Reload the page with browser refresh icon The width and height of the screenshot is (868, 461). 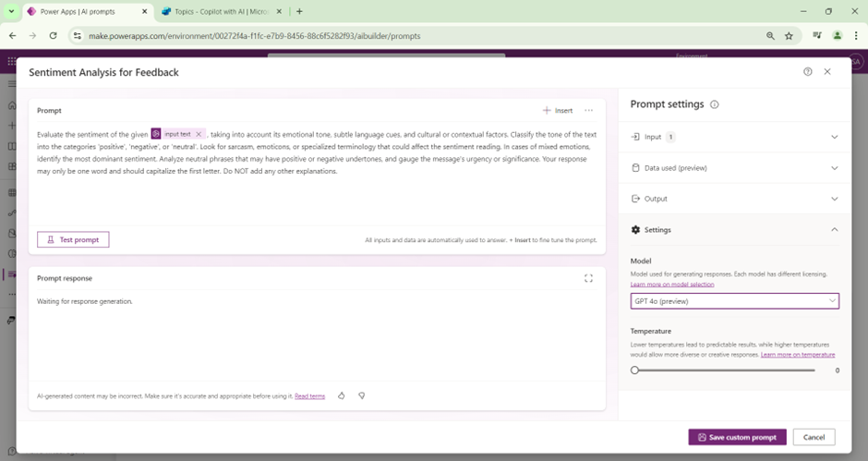tap(54, 36)
